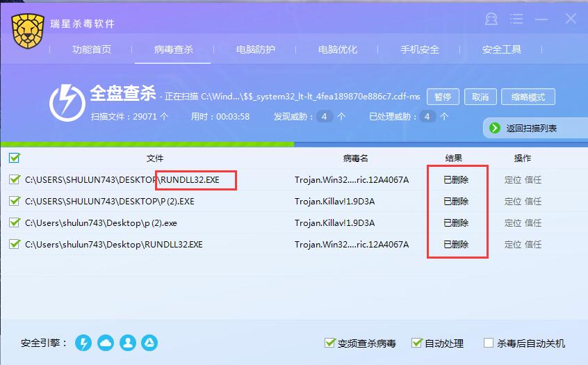588x365 pixels.
Task: Uncheck the DESKTOP\P (2).EXE row checkbox
Action: (x=15, y=201)
